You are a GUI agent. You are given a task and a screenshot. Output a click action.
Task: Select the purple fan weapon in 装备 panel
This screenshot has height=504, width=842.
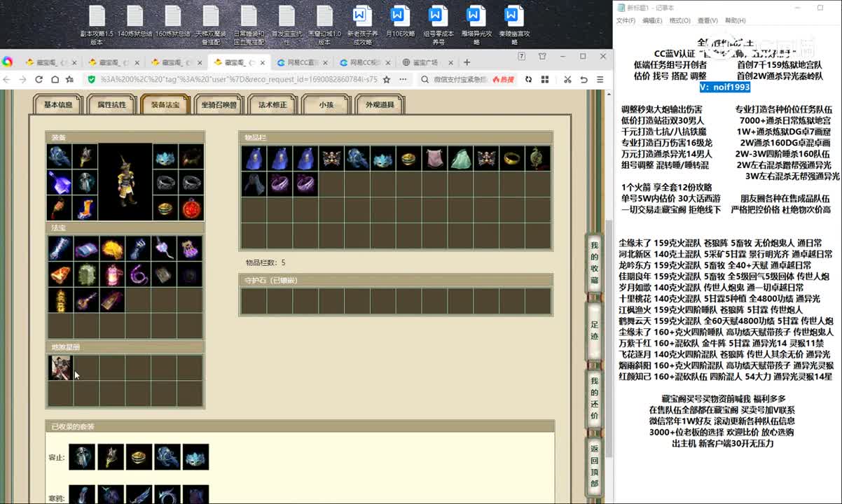pos(60,183)
